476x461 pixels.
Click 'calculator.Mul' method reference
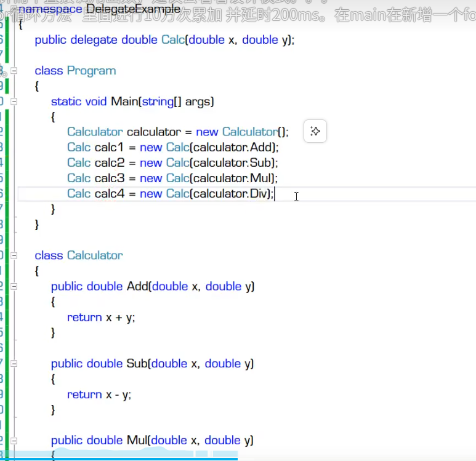click(232, 178)
